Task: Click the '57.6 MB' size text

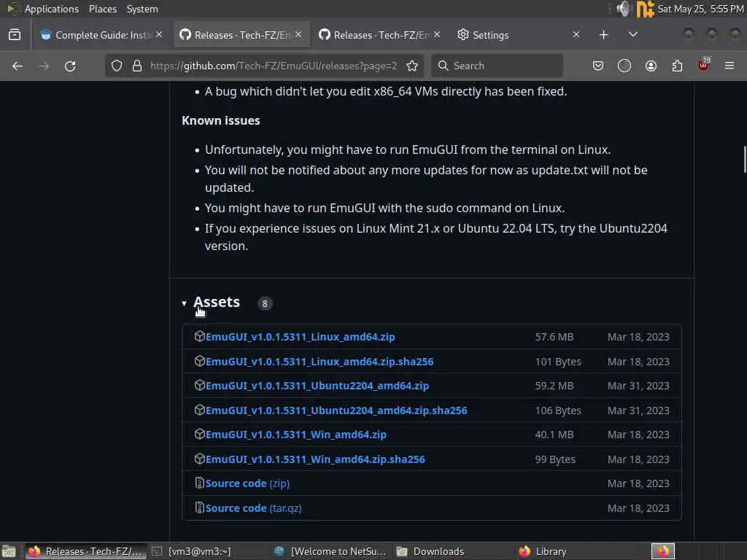Action: pyautogui.click(x=554, y=337)
